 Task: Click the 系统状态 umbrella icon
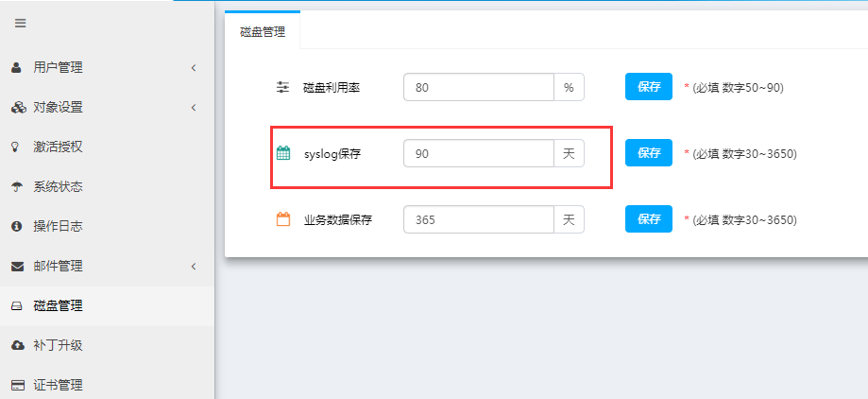(17, 187)
